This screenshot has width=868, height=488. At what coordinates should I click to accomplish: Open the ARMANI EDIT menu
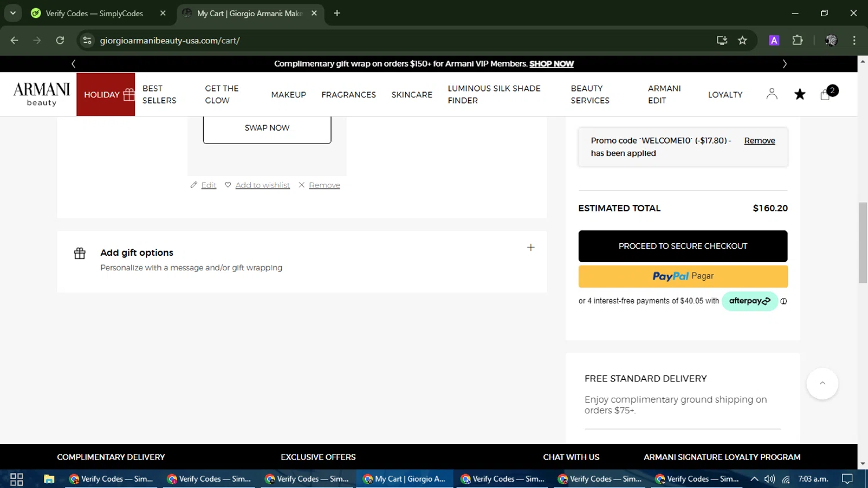pos(664,94)
